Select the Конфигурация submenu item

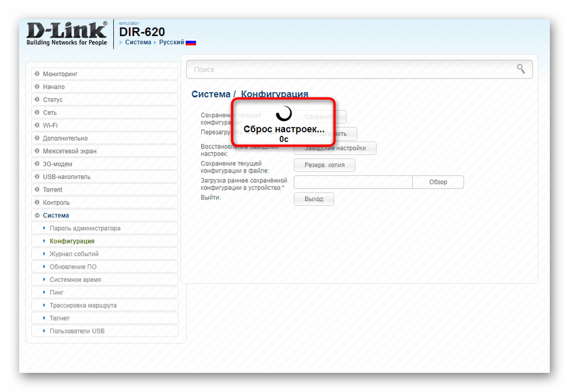pyautogui.click(x=104, y=241)
